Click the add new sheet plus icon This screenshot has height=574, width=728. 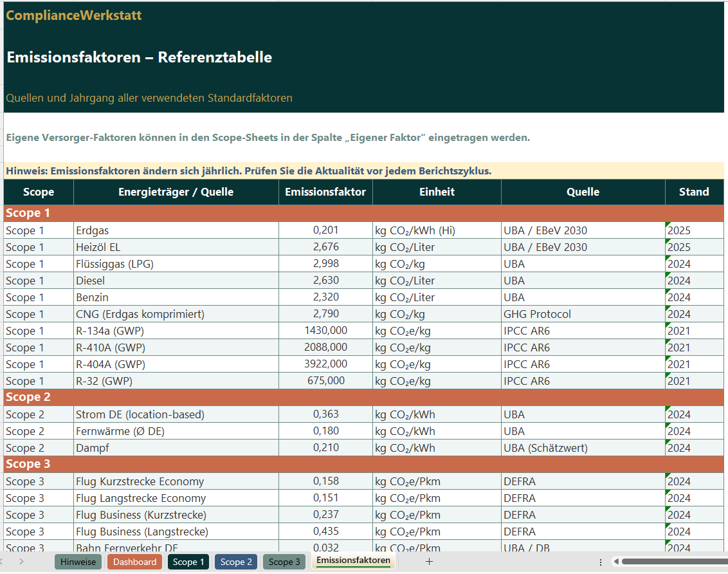(x=430, y=562)
